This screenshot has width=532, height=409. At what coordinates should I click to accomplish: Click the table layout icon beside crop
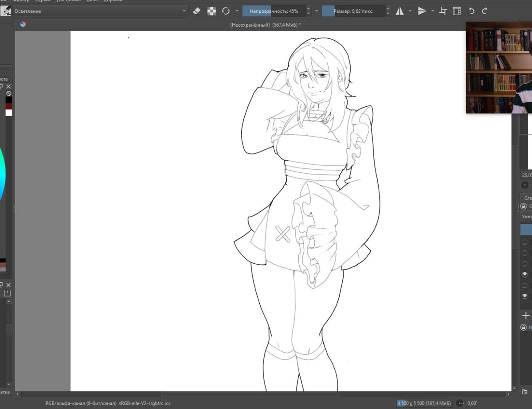pyautogui.click(x=457, y=11)
